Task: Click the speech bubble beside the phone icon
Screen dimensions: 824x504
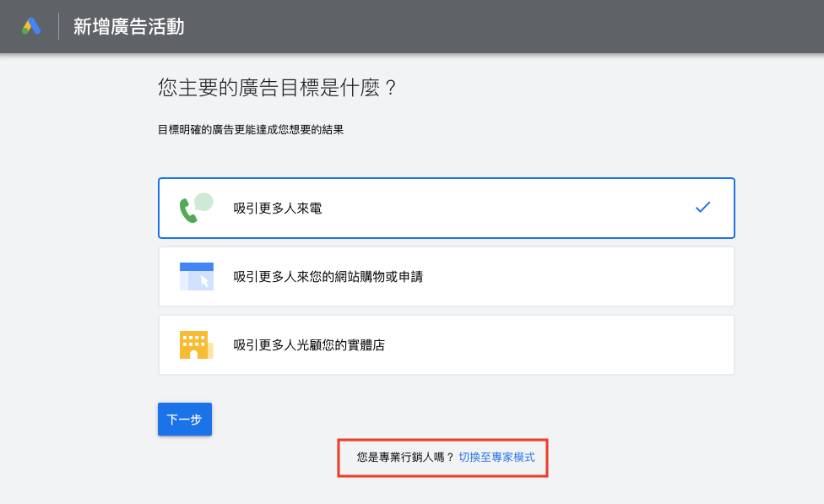Action: pyautogui.click(x=203, y=202)
